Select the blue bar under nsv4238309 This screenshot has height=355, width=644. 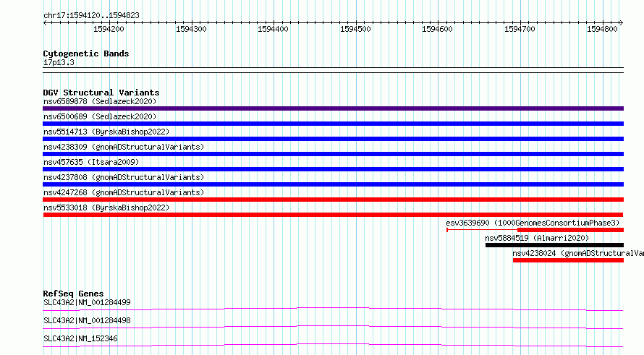[333, 154]
